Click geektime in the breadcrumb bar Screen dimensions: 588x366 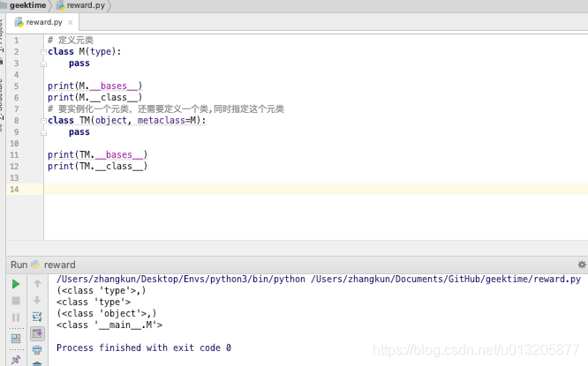pos(27,5)
